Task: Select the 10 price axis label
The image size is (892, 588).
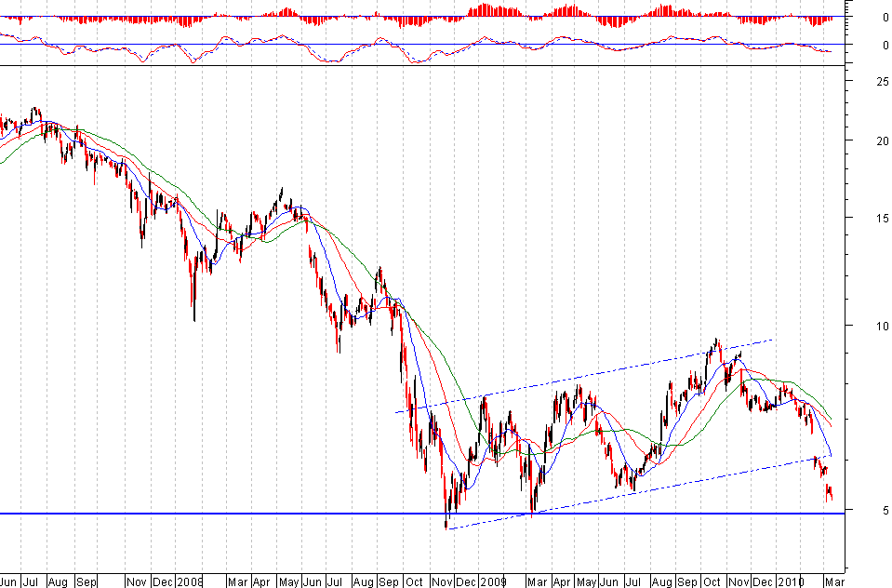Action: (x=883, y=327)
